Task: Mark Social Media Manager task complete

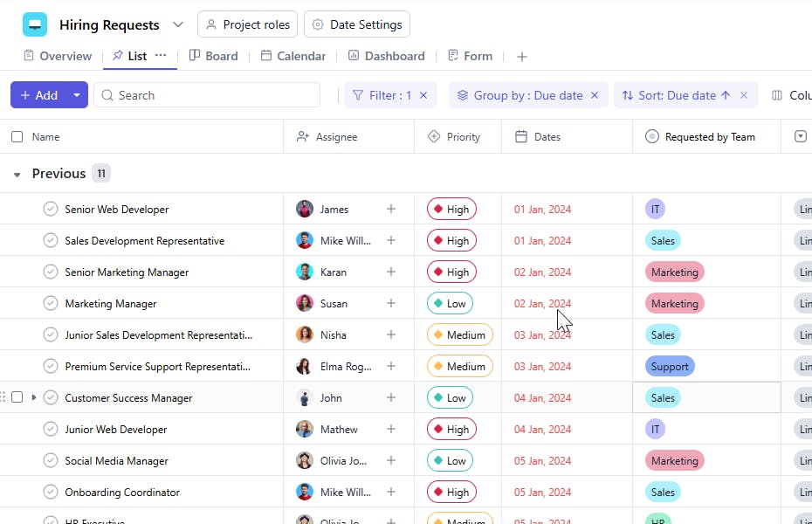Action: tap(51, 460)
